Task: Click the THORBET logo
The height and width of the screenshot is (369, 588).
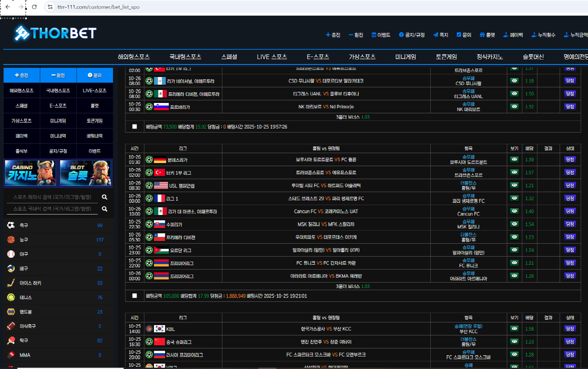Action: tap(56, 33)
